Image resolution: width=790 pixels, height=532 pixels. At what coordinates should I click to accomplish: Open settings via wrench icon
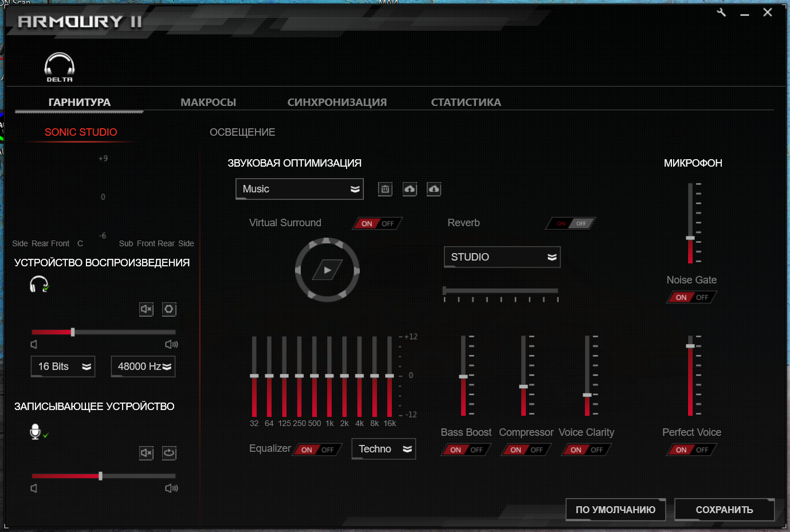pos(721,12)
